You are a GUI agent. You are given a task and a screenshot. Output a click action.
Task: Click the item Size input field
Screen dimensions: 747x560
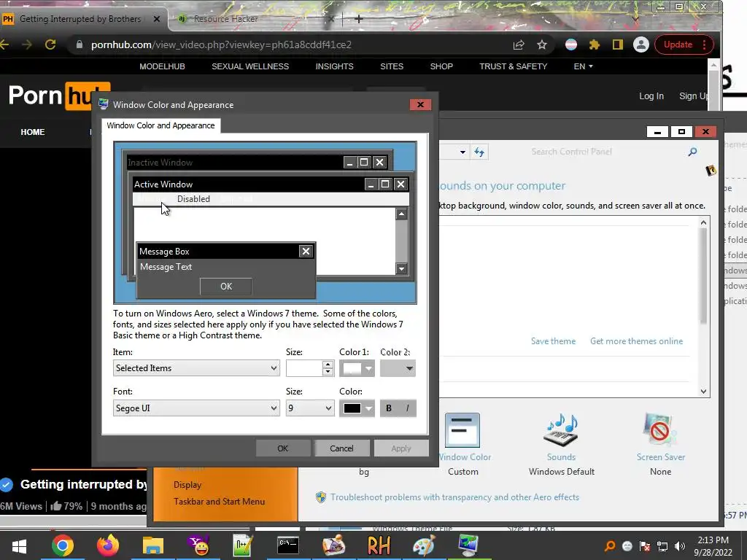(304, 368)
